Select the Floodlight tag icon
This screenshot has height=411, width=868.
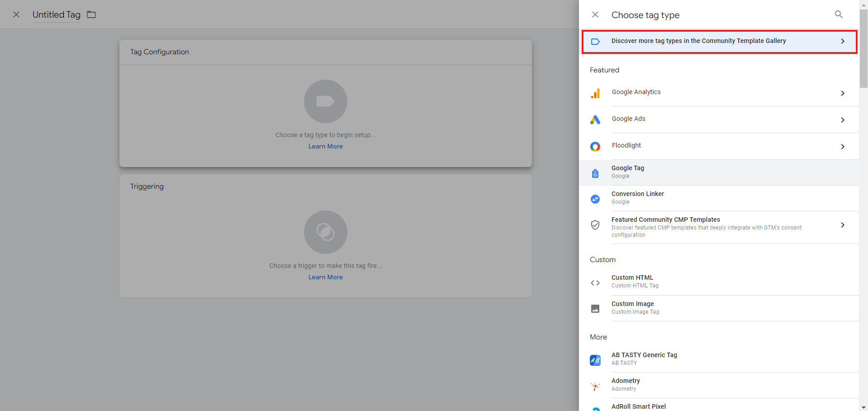[595, 146]
